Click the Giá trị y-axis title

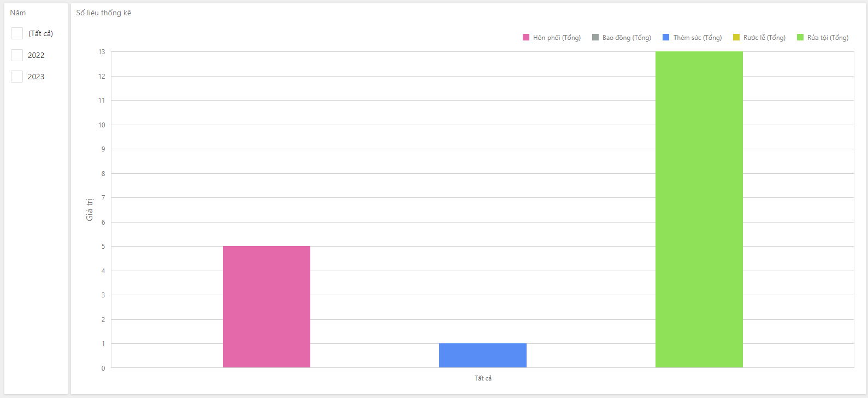pos(90,209)
